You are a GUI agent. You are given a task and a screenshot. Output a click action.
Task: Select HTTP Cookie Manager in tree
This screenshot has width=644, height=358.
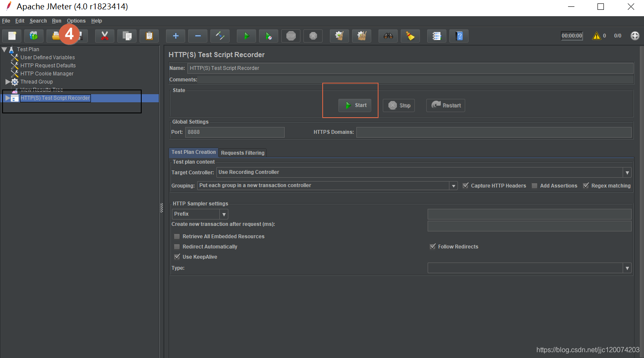click(47, 74)
